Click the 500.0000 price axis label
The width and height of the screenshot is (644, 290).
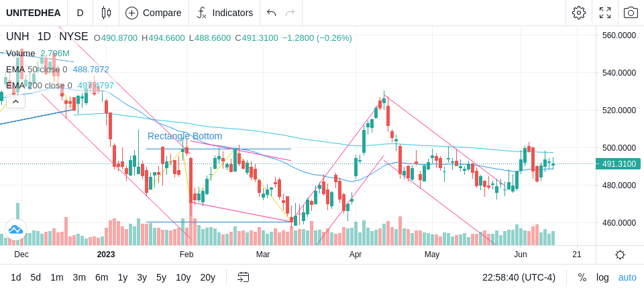coord(619,147)
